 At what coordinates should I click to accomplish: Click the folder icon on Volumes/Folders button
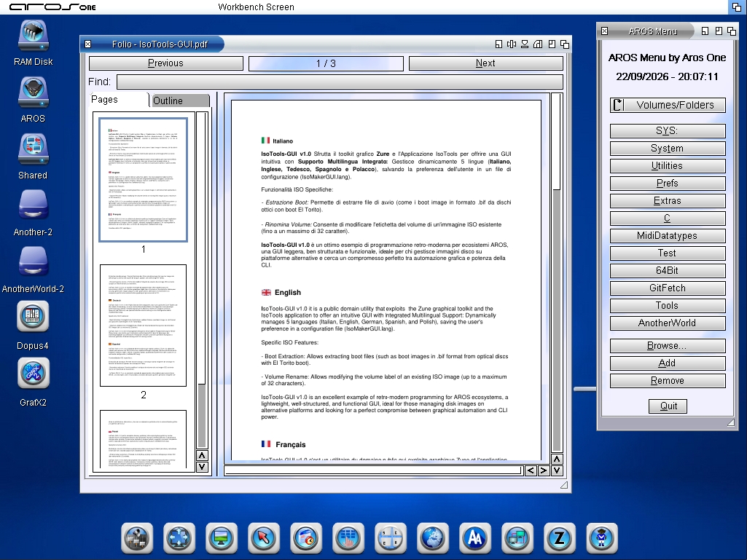618,105
